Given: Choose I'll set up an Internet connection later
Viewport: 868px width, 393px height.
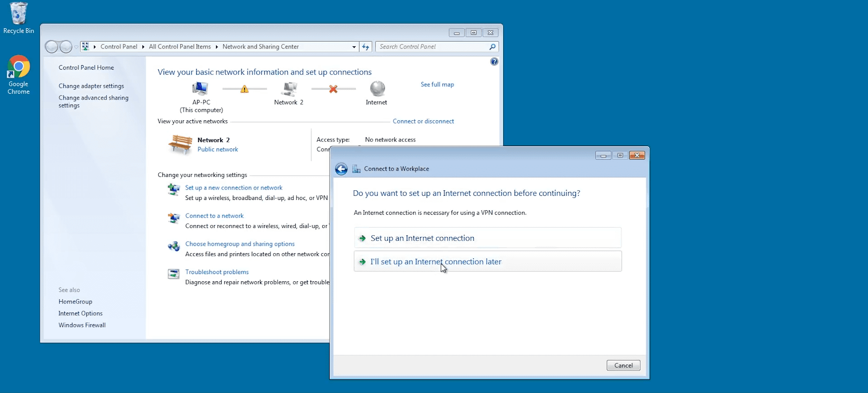Looking at the screenshot, I should pos(488,261).
